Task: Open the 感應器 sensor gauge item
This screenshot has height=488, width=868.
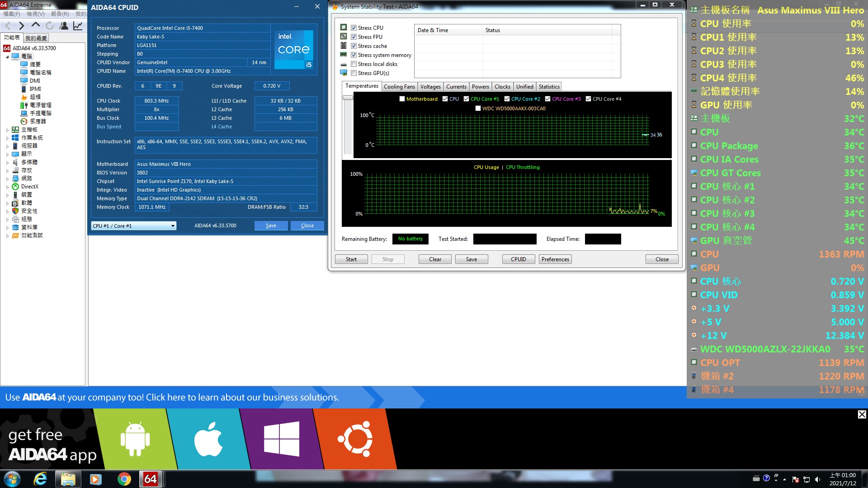Action: pos(33,122)
